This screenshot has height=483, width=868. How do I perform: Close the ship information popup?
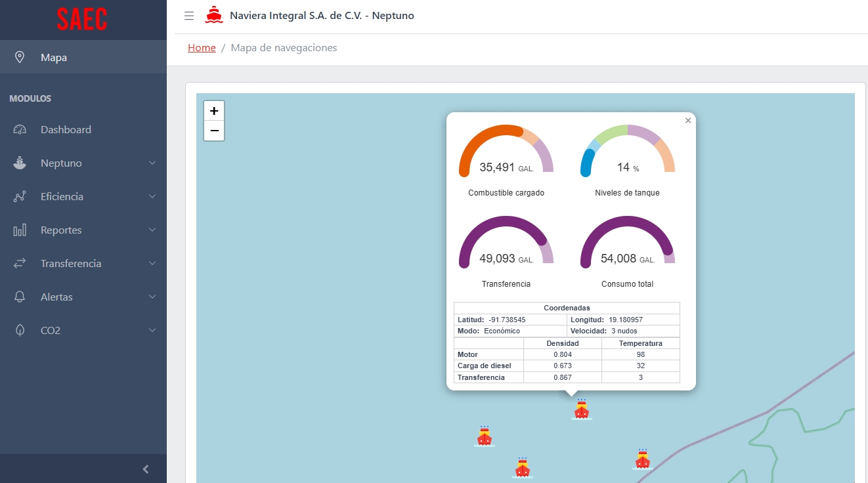[x=687, y=121]
